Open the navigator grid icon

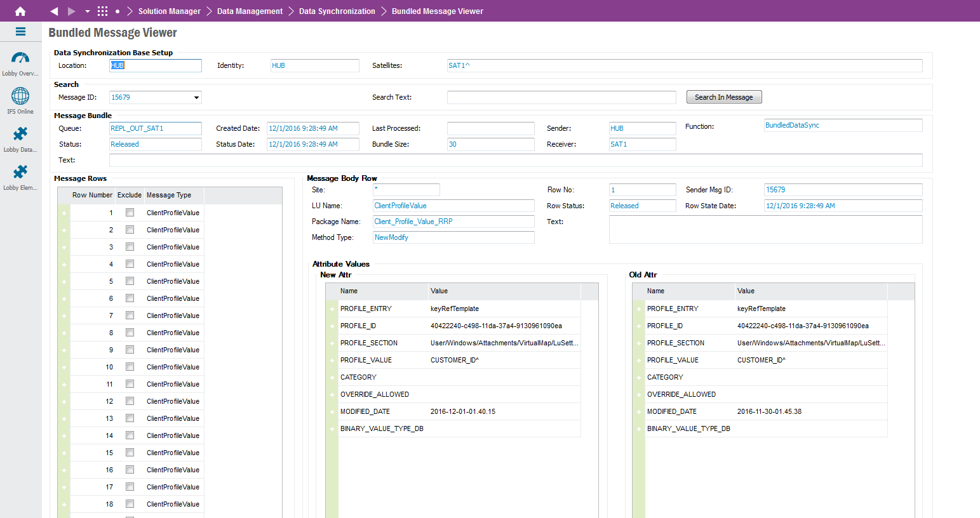102,11
